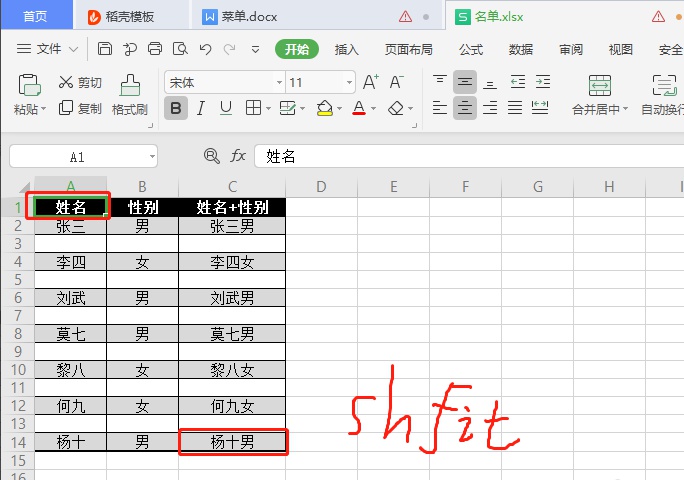Open the font color dropdown arrow
The width and height of the screenshot is (684, 480).
373,108
